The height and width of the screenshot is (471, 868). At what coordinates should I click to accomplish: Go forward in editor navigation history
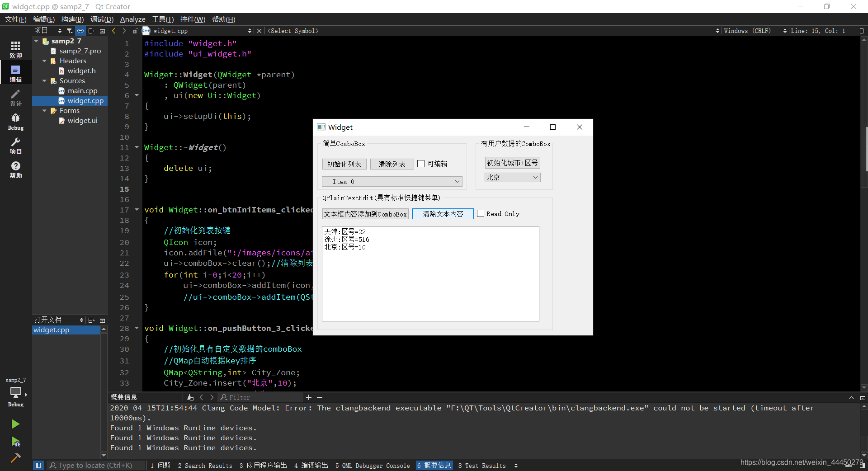[124, 31]
